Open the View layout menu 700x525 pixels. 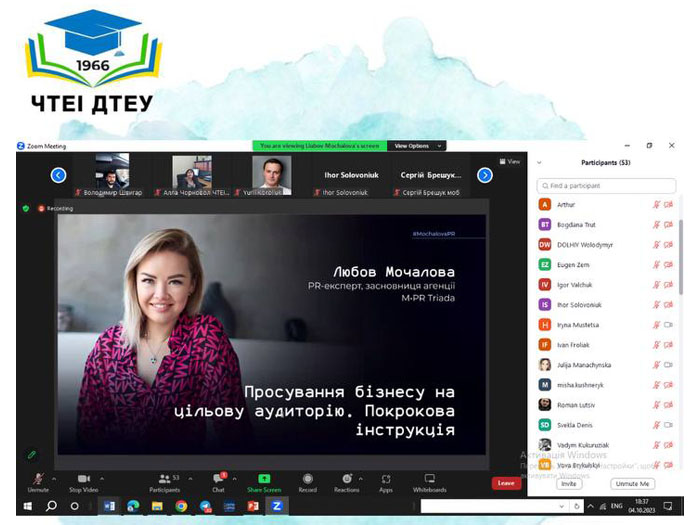[x=510, y=162]
